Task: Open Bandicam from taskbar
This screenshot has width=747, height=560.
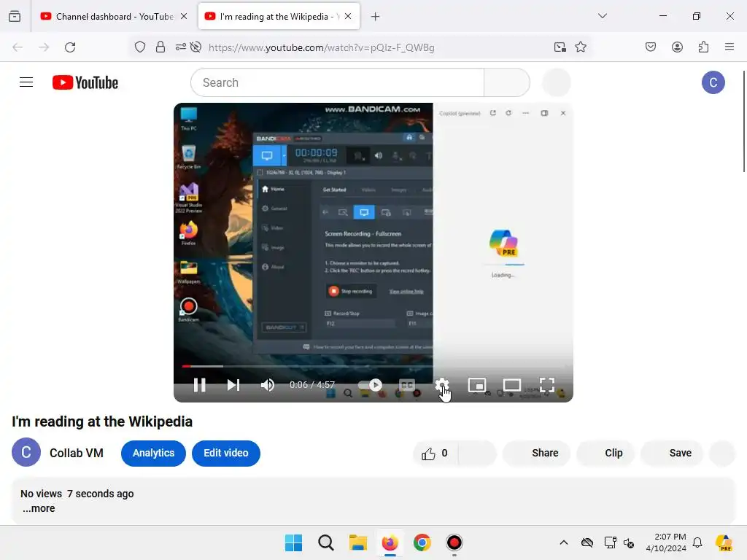Action: click(x=454, y=542)
